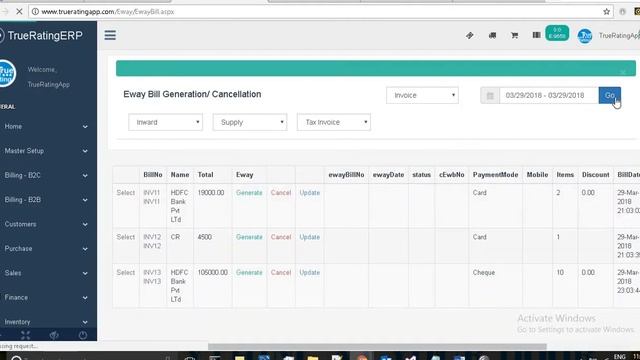Click fullscreen icon at sidebar bottom
This screenshot has height=360, width=640.
pos(25,335)
